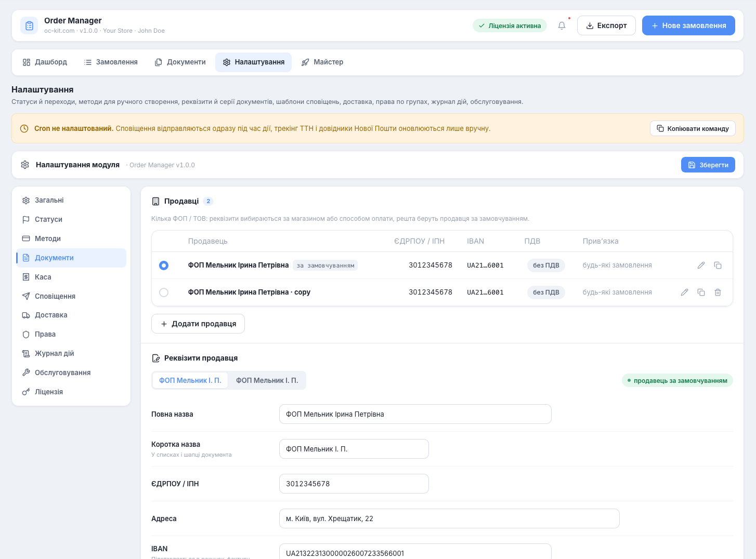Click the notification bell icon
Screen dimensions: 756x559
pos(562,25)
